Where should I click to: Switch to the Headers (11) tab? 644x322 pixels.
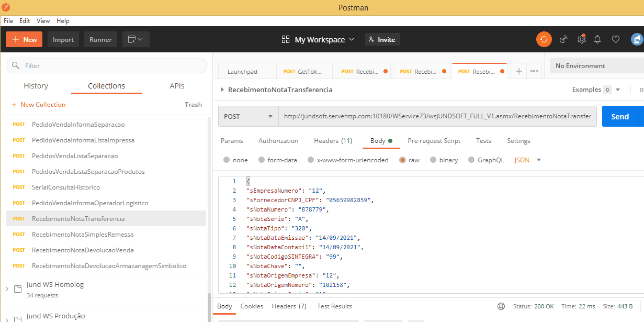(333, 141)
